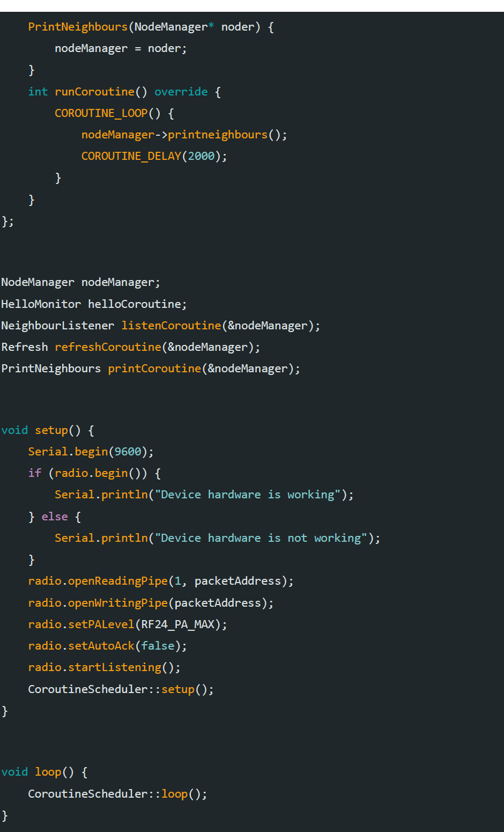Click the startListening method call
504x832 pixels.
pos(123,667)
